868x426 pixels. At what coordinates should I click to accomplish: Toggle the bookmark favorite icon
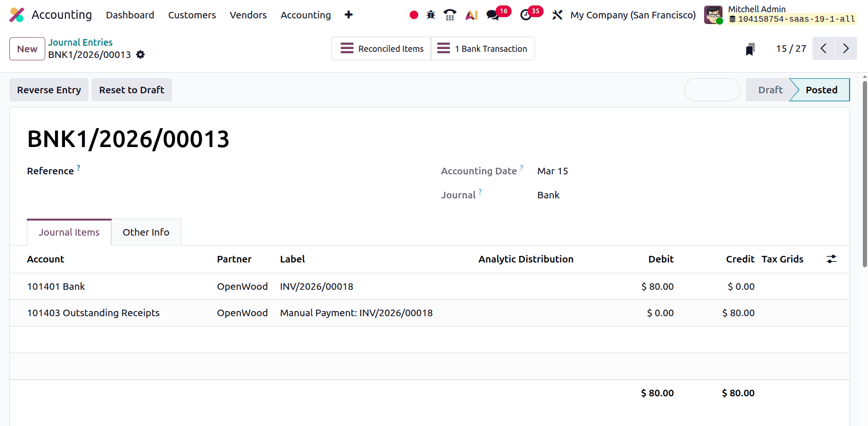(x=750, y=49)
